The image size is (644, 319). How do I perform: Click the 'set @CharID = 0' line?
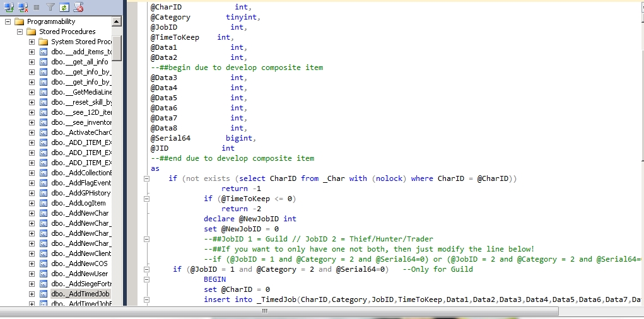pyautogui.click(x=237, y=289)
